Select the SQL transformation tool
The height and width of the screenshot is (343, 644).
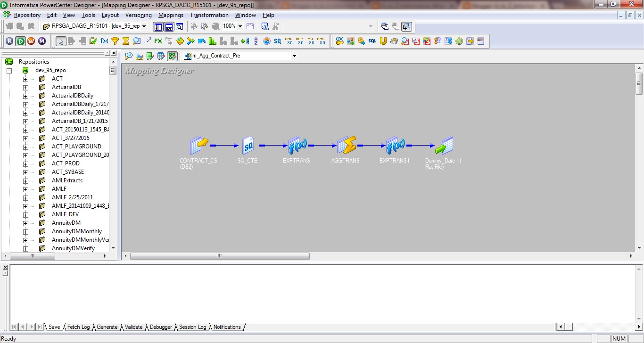373,41
